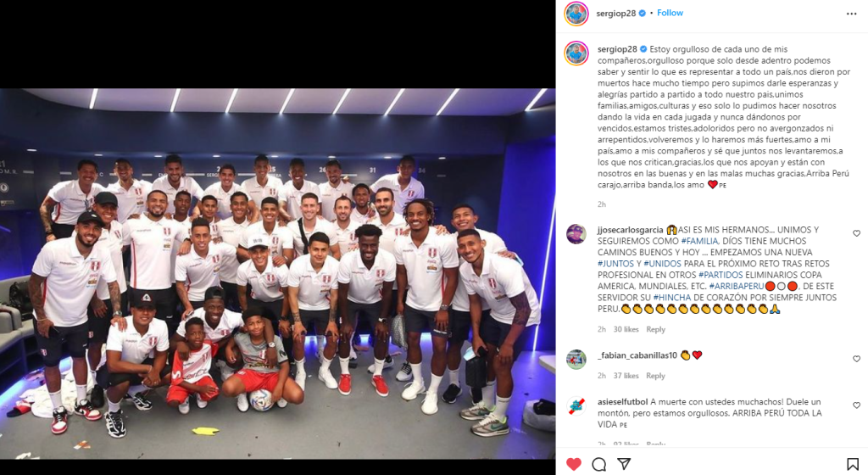
Task: Save post with the bookmark icon
Action: 853,464
